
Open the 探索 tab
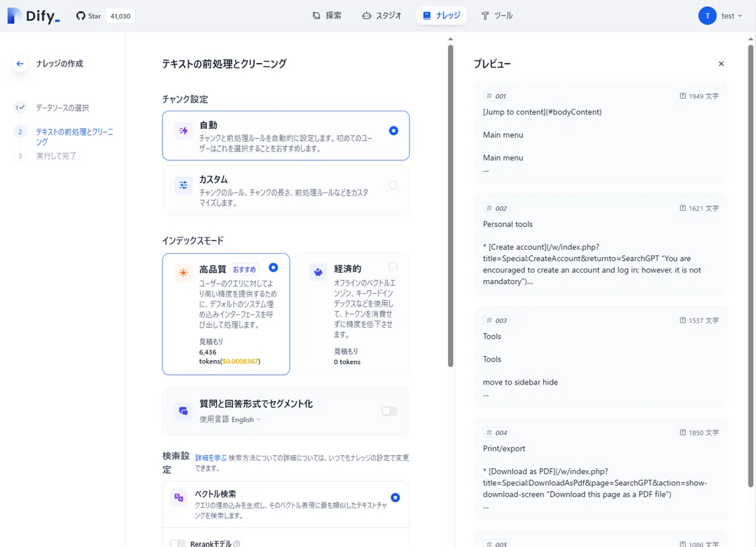[327, 16]
